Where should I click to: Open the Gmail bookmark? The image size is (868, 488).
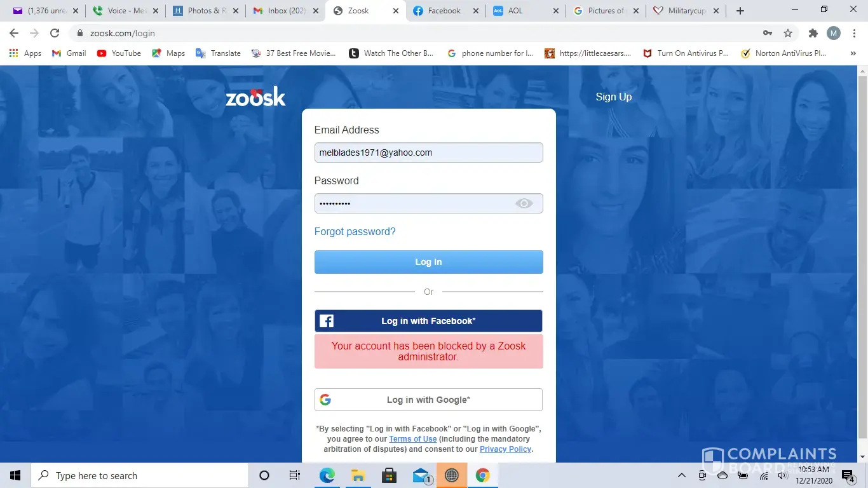(69, 53)
